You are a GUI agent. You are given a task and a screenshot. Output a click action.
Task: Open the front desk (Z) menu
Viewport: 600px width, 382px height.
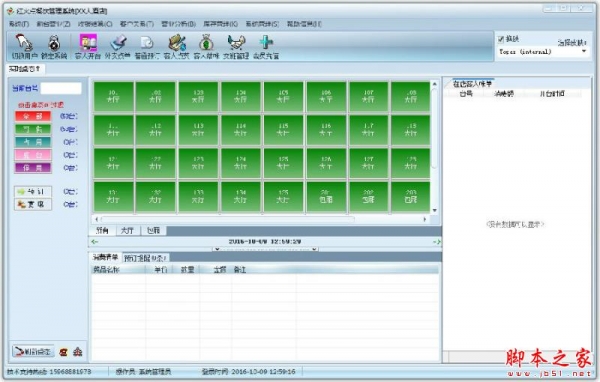click(54, 24)
